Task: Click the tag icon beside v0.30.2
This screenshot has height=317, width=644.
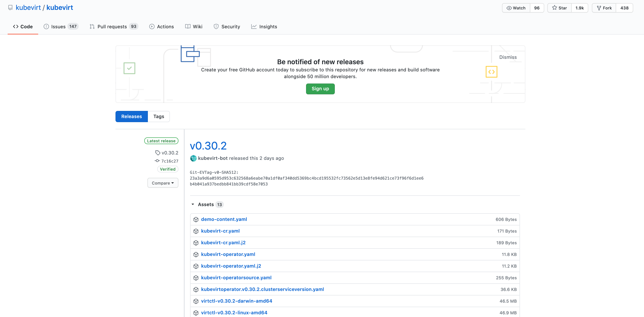Action: click(x=158, y=153)
